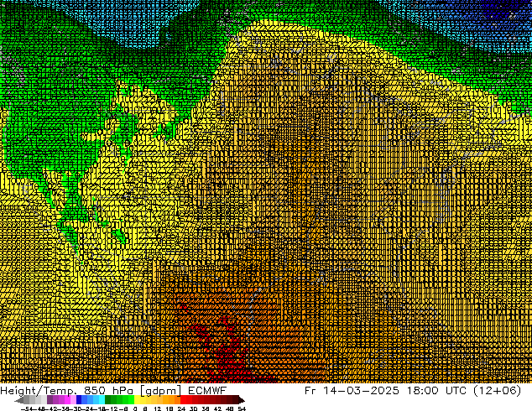Select the cyan swatch in the legend
532x411 pixels.
[x=102, y=399]
